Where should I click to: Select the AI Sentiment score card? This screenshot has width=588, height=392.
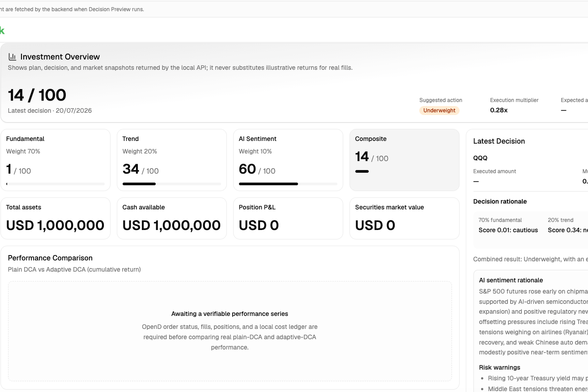[288, 160]
